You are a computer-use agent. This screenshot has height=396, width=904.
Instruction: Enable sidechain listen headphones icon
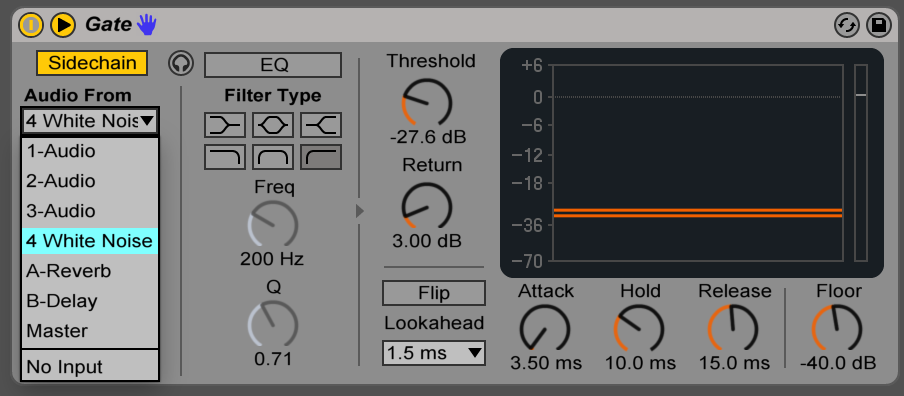pyautogui.click(x=181, y=63)
